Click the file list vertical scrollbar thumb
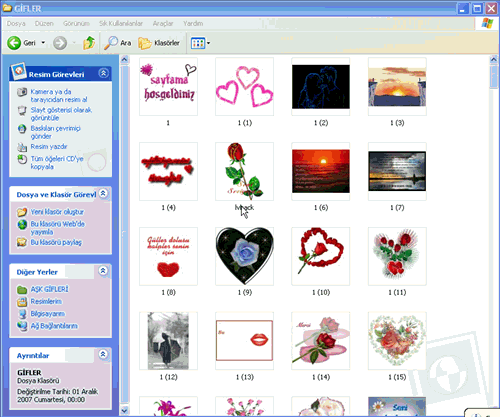 pyautogui.click(x=494, y=77)
